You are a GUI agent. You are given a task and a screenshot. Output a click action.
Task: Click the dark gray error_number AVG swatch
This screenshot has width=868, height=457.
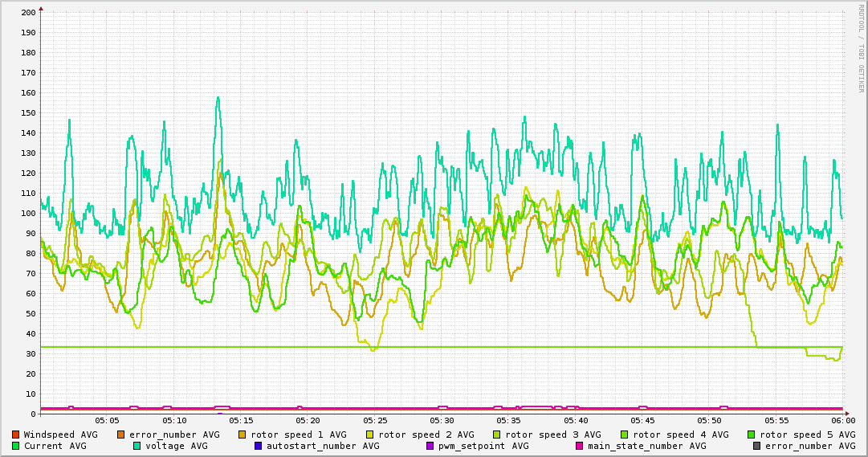(x=756, y=446)
